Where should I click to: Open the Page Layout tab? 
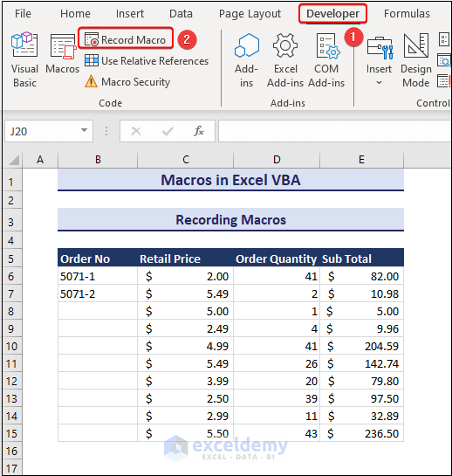pos(250,14)
